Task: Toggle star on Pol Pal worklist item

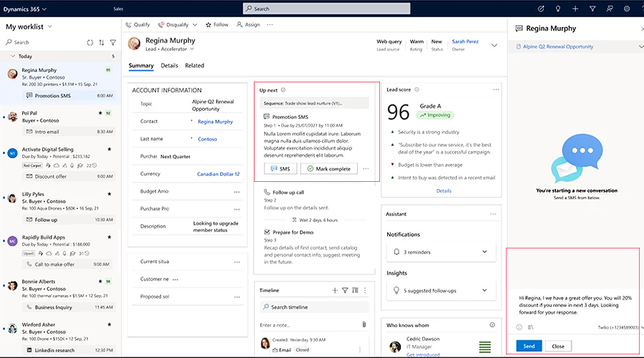Action: [x=100, y=112]
